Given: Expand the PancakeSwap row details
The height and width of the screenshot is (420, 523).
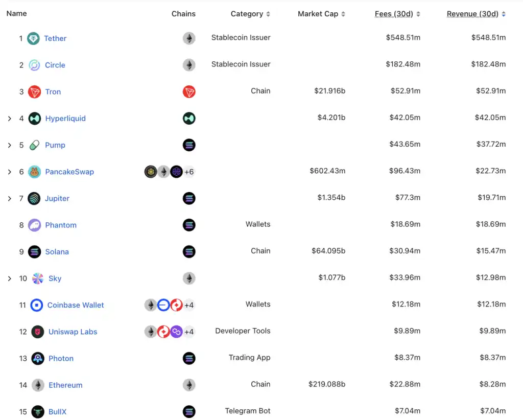Looking at the screenshot, I should coord(9,172).
